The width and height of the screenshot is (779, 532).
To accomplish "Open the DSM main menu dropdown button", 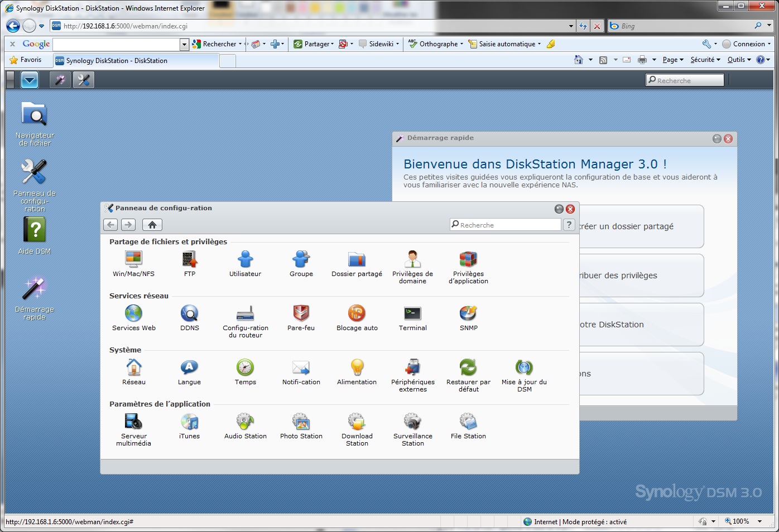I will [x=30, y=80].
